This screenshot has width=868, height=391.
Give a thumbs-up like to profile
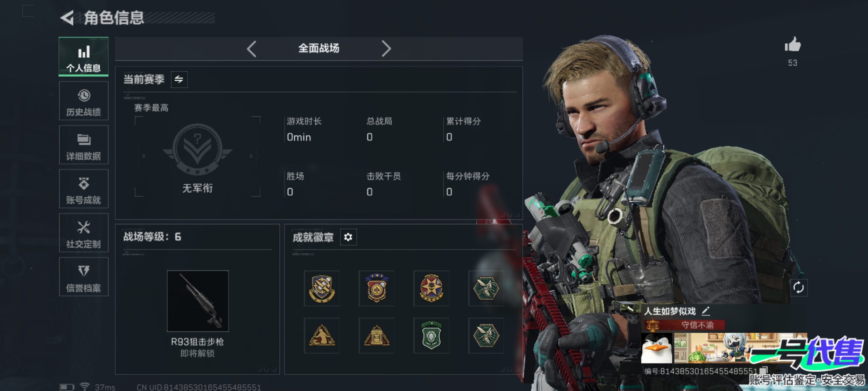pos(792,45)
